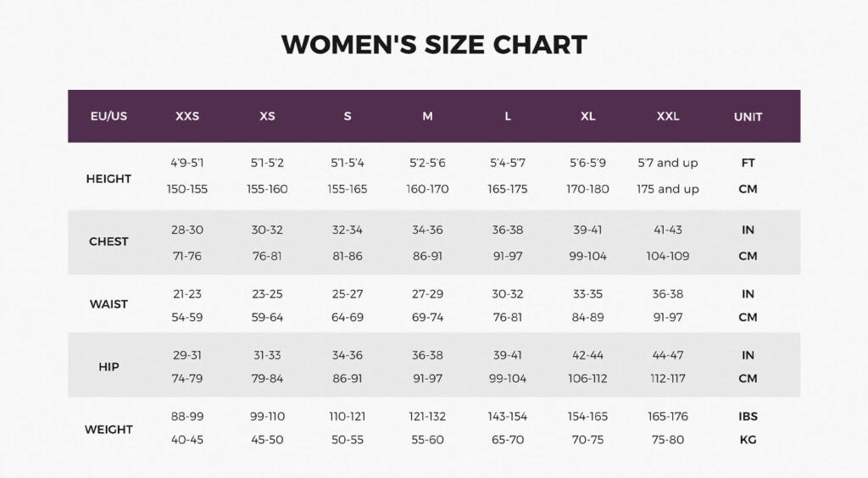Select the 110-121 weight value for S
Viewport: 868px width, 478px height.
click(x=347, y=417)
